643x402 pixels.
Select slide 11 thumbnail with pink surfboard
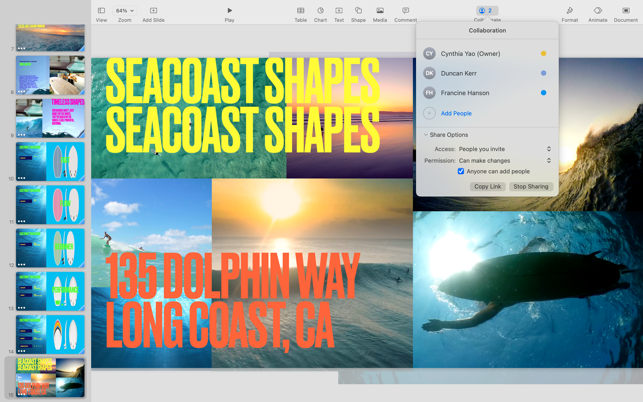[50, 205]
